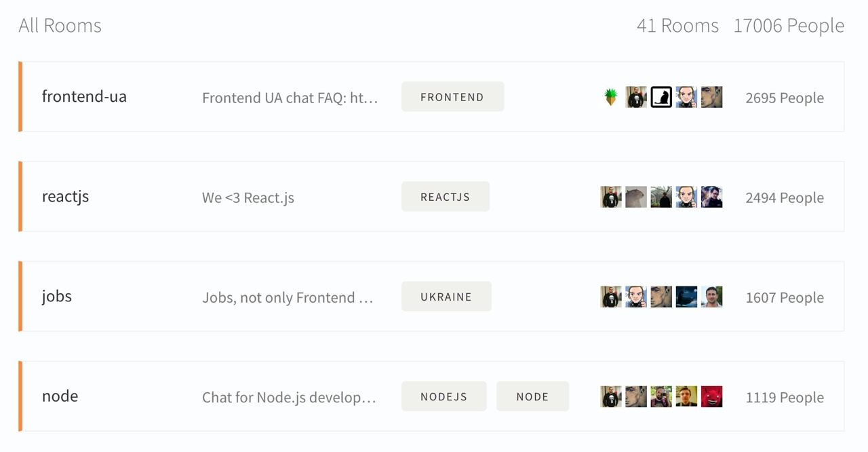This screenshot has width=868, height=452.
Task: Click the NODE tag in the node room
Action: pyautogui.click(x=532, y=396)
